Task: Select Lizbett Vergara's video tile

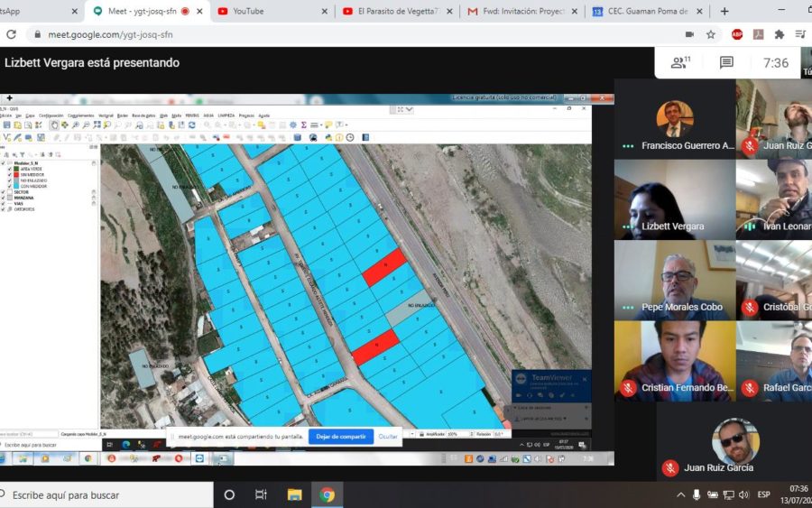Action: (x=675, y=200)
